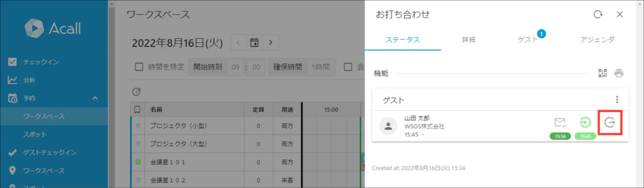644x188 pixels.
Task: Click the green check-in icon for 山田 太郎
Action: [585, 122]
